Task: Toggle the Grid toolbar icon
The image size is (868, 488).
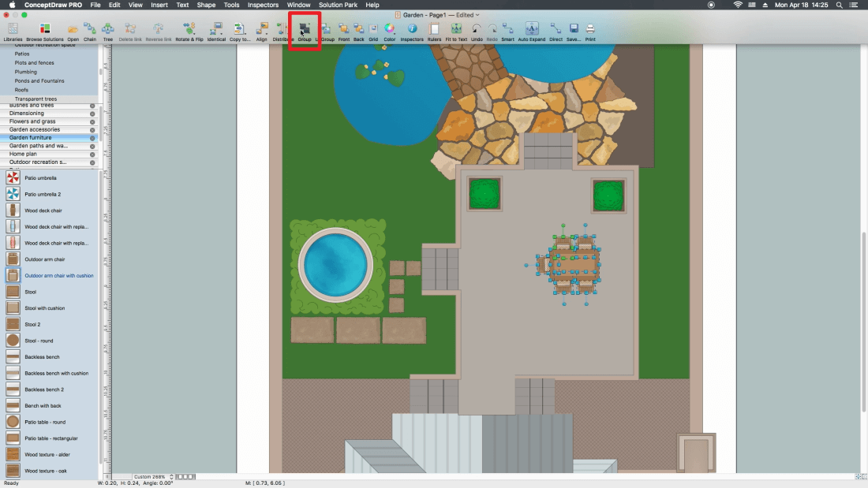Action: pos(374,32)
